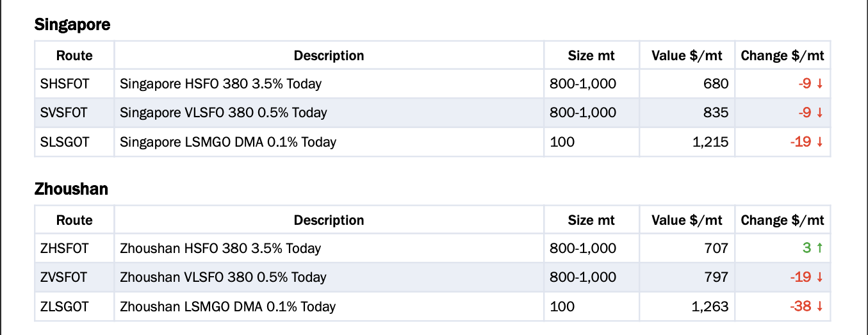Viewport: 868px width, 335px height.
Task: Click Zhoushan table Value $/mt header
Action: point(687,220)
